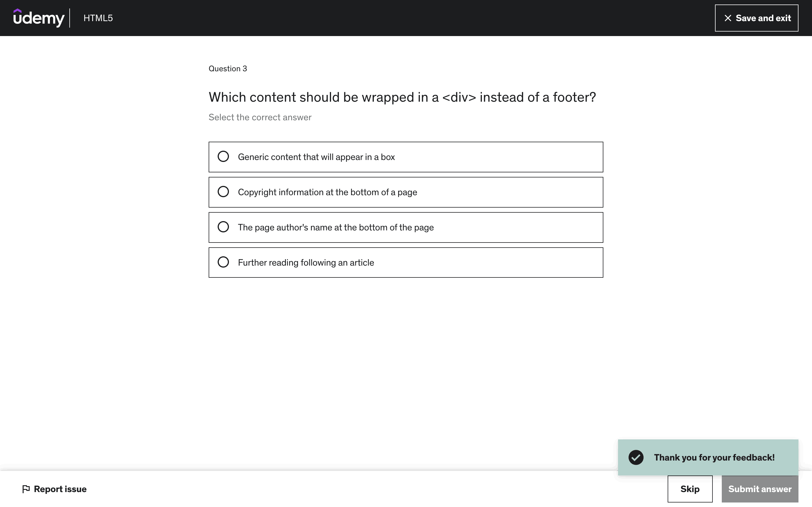Click the 'Thank you for your feedback!' toast
This screenshot has width=812, height=507.
click(714, 457)
